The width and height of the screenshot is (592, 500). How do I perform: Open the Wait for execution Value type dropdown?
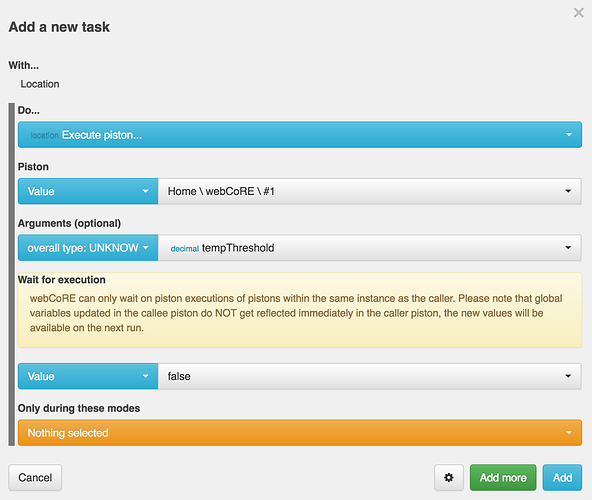point(88,376)
